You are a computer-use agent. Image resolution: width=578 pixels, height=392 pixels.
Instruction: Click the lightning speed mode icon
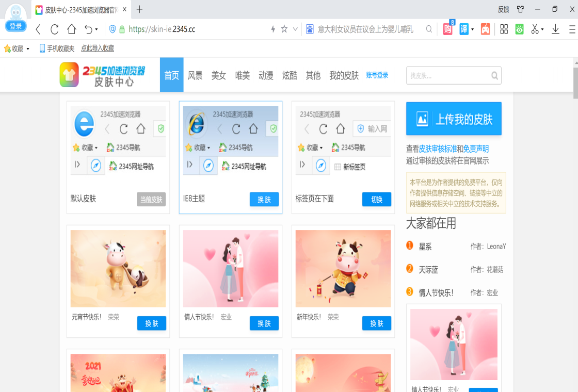[273, 29]
